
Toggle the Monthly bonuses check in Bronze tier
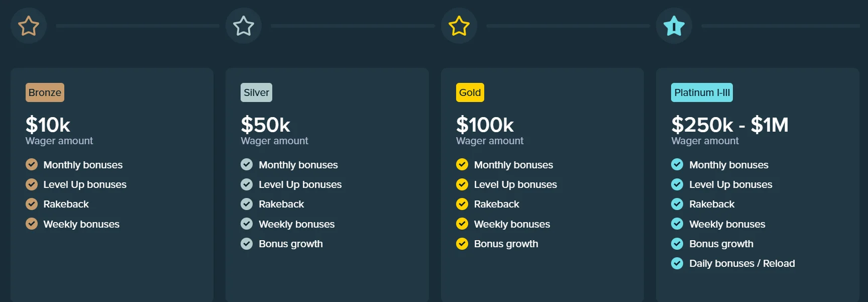tap(31, 164)
